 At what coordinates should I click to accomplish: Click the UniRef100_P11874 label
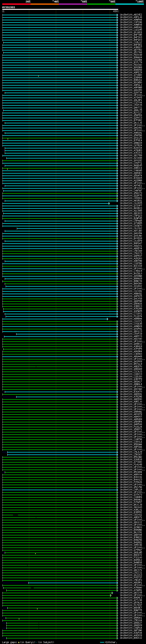click(131, 316)
